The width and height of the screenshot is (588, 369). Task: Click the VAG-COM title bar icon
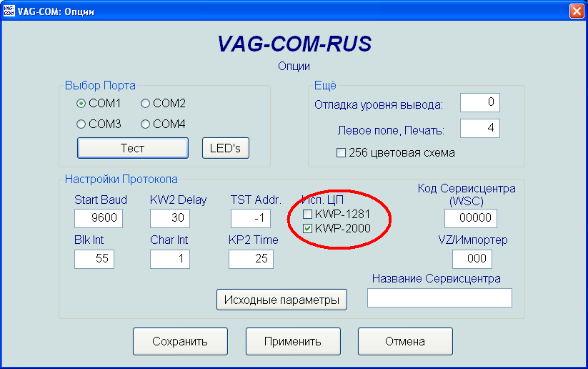point(9,11)
